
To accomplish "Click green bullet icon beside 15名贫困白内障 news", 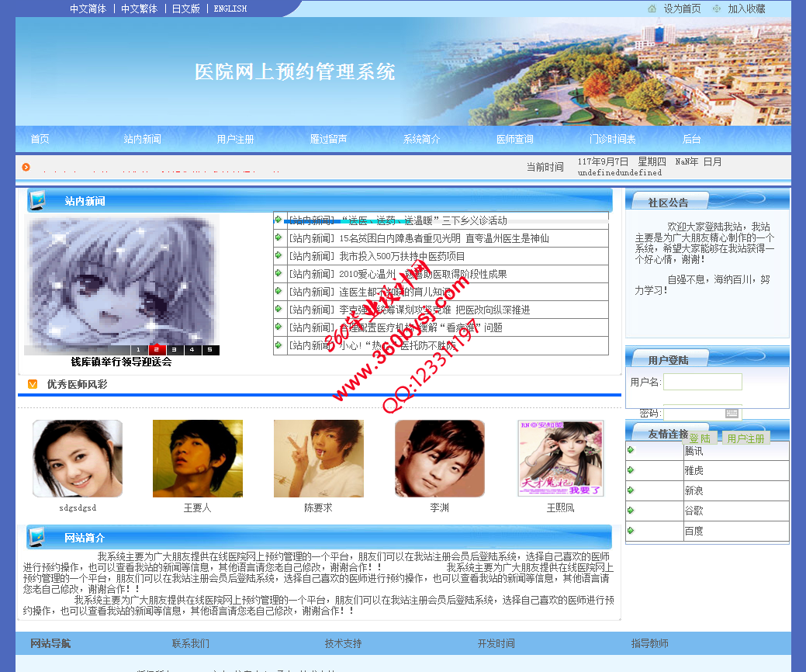I will click(278, 237).
